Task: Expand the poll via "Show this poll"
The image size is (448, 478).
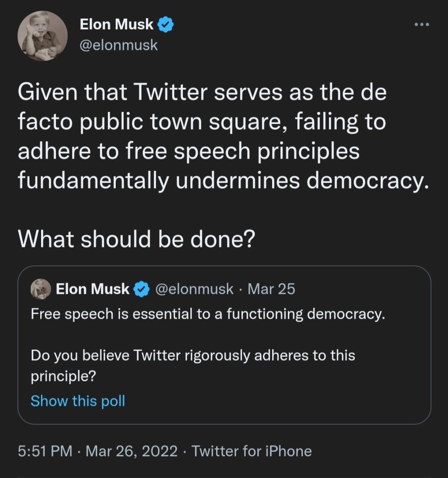Action: (78, 401)
